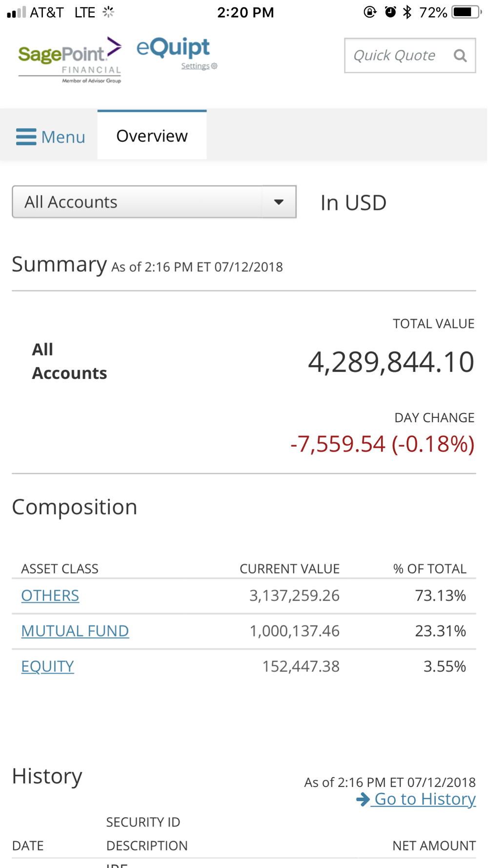
Task: View the EQUITY asset class details
Action: [47, 666]
